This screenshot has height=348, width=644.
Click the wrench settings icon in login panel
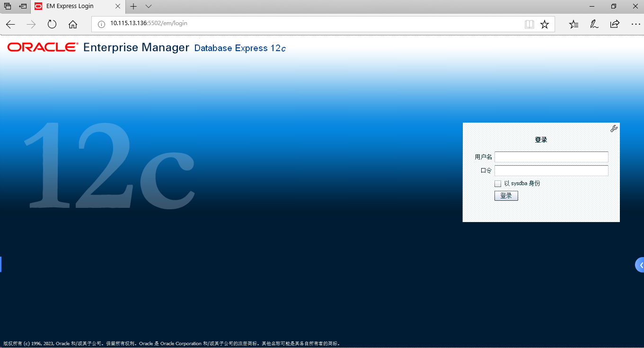(614, 128)
